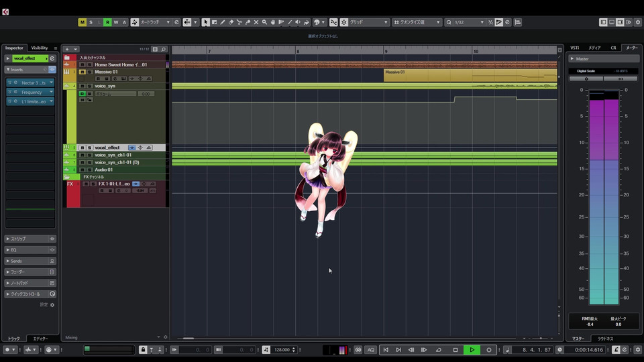
Task: Click the horizontal zoom slider at bottom
Action: [541, 338]
